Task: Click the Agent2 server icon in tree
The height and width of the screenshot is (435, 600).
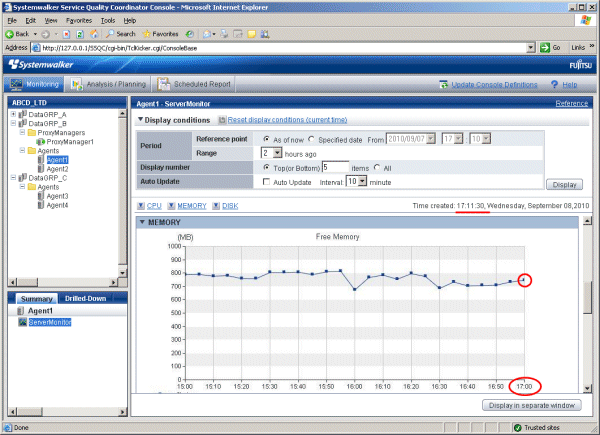Action: [x=41, y=169]
